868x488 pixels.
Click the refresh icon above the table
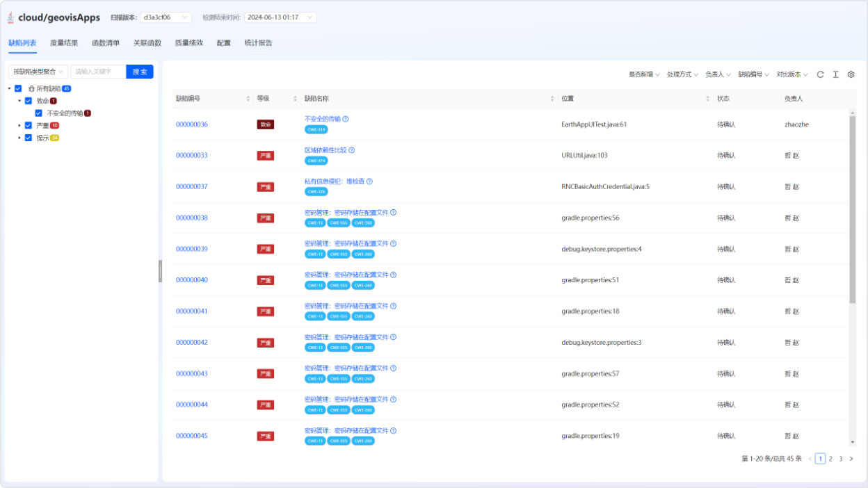coord(821,74)
